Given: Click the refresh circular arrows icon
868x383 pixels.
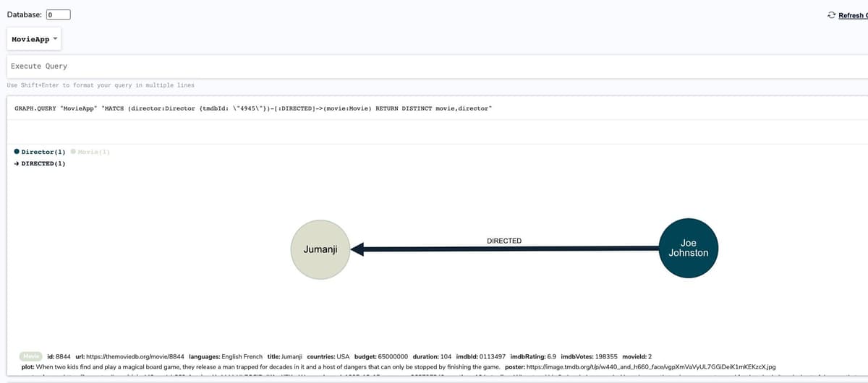Looking at the screenshot, I should pyautogui.click(x=831, y=15).
